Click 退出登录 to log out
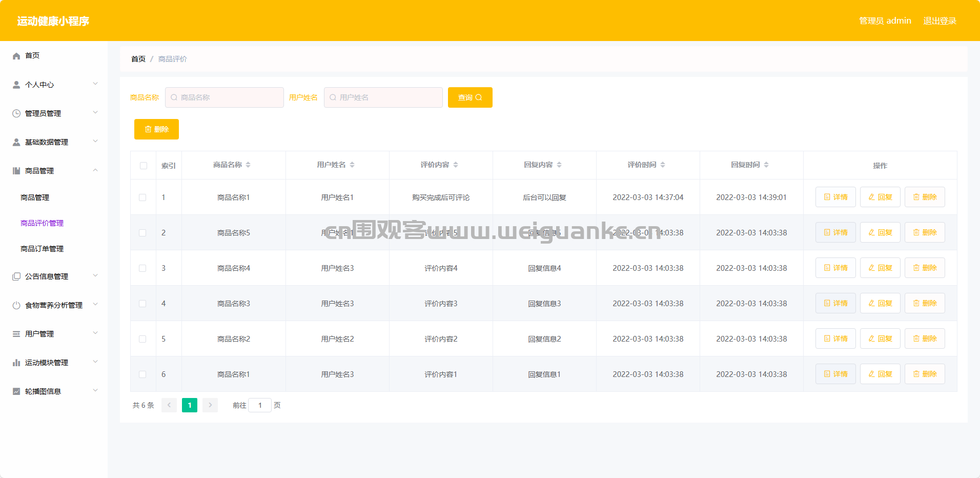 click(x=940, y=21)
